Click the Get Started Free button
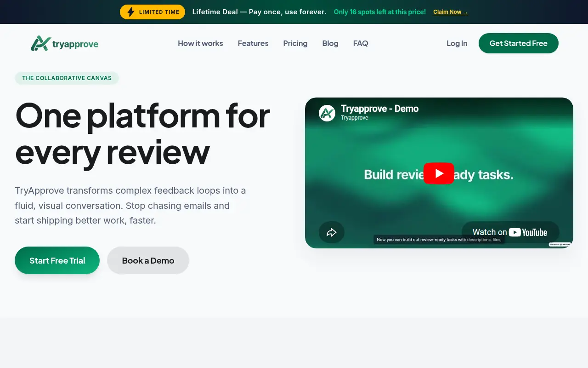 tap(519, 43)
